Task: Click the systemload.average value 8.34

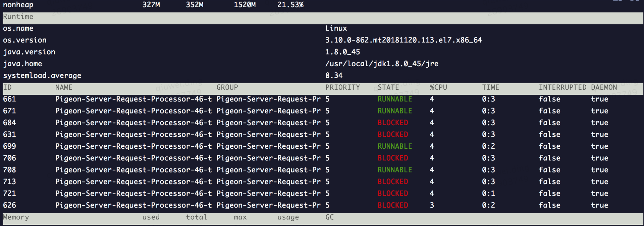Action: [x=334, y=76]
